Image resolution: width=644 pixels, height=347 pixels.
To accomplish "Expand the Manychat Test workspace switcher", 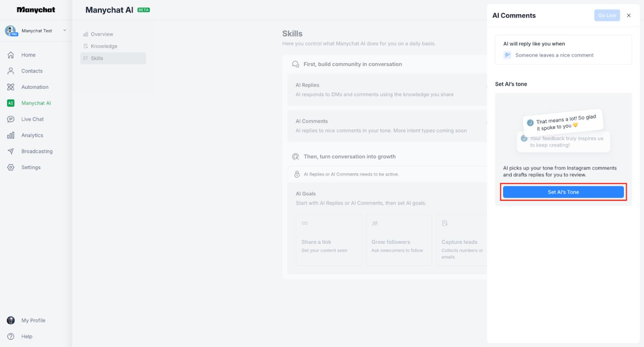I will (x=36, y=31).
